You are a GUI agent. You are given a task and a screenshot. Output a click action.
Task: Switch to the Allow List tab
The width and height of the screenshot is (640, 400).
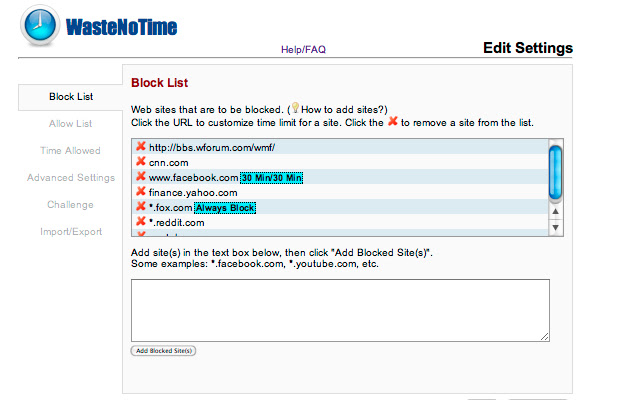click(70, 123)
